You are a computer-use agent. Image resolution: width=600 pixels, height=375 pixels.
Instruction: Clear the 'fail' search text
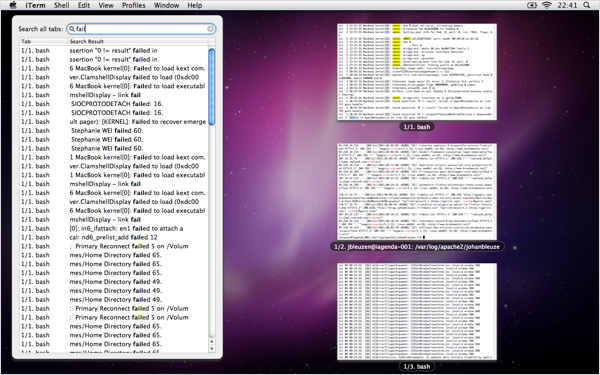tap(210, 29)
